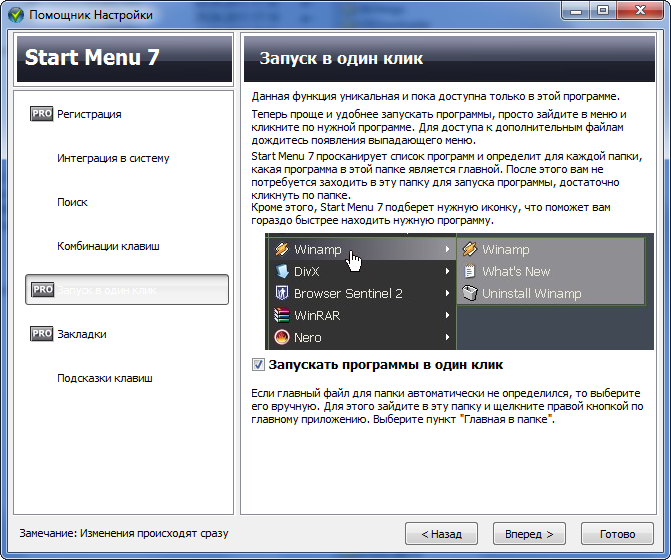Click the Замечание: Изменения происходят сразу note
The width and height of the screenshot is (671, 560).
pos(124,533)
